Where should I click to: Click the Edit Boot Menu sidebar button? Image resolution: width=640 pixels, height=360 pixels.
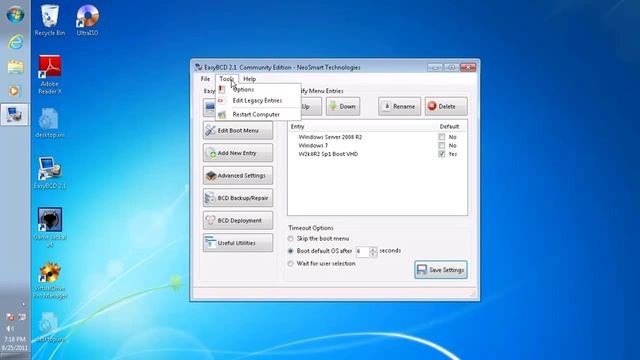pyautogui.click(x=238, y=131)
